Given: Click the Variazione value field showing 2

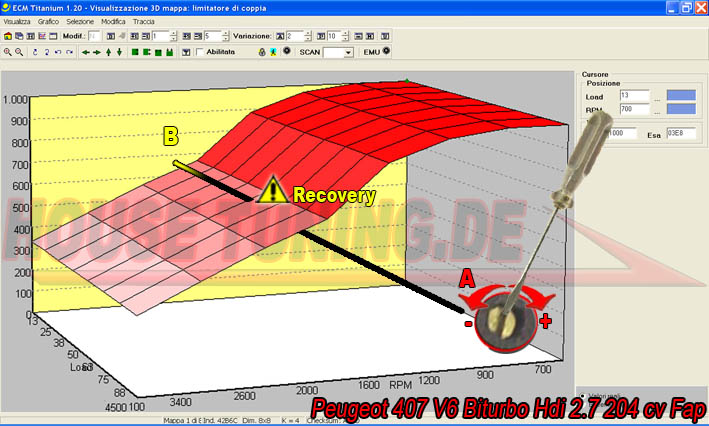Looking at the screenshot, I should coord(294,36).
